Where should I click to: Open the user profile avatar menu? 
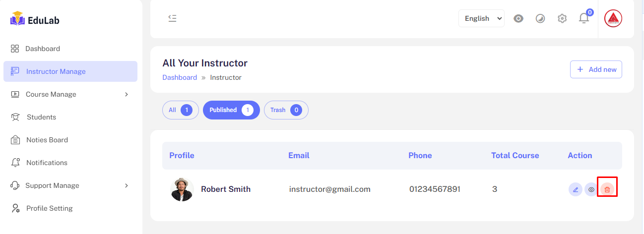[x=613, y=18]
